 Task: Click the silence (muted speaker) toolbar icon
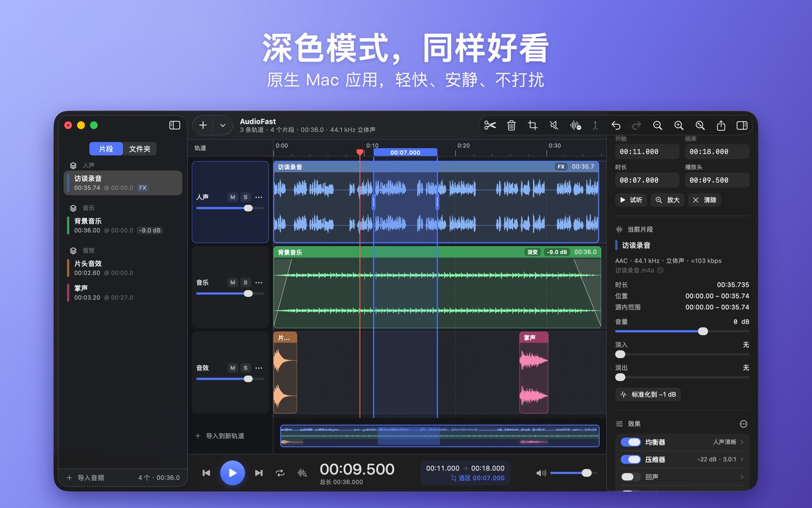coord(554,125)
